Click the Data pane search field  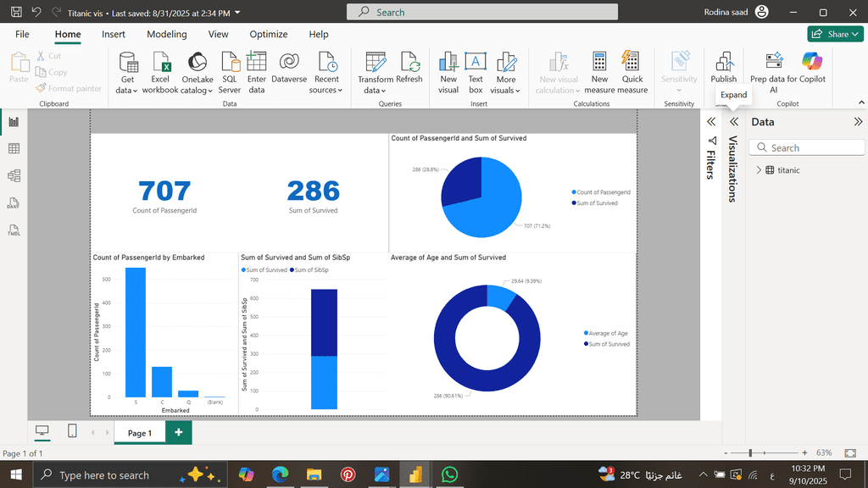805,147
